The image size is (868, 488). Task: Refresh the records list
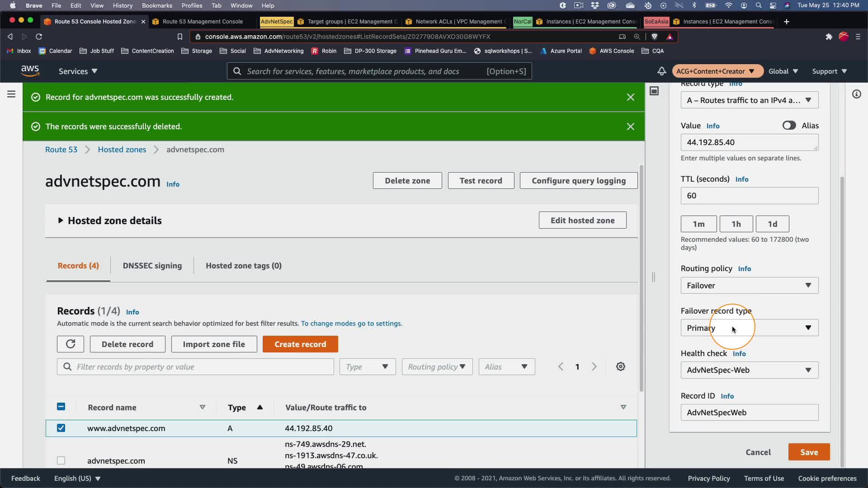(71, 344)
